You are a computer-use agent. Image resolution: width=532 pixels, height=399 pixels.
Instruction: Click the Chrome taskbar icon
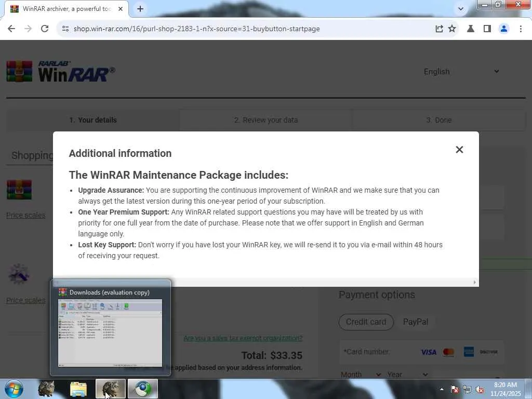pyautogui.click(x=142, y=389)
